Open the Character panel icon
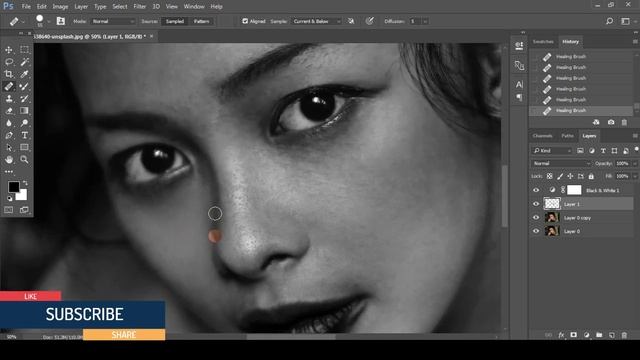640x360 pixels. (x=519, y=84)
